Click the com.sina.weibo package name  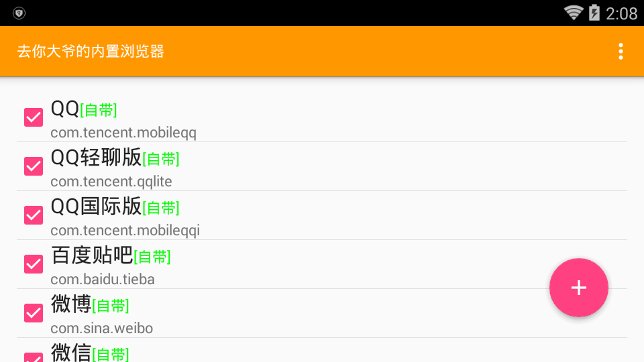[102, 328]
